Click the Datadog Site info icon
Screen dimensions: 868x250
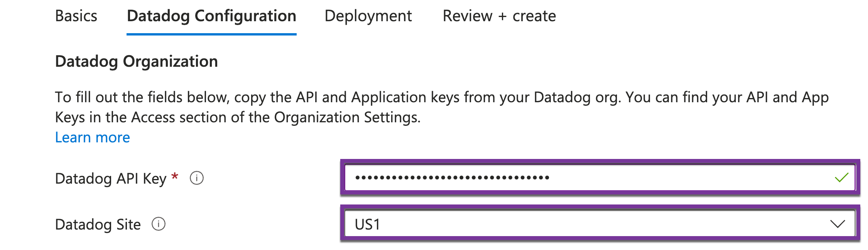tap(159, 224)
